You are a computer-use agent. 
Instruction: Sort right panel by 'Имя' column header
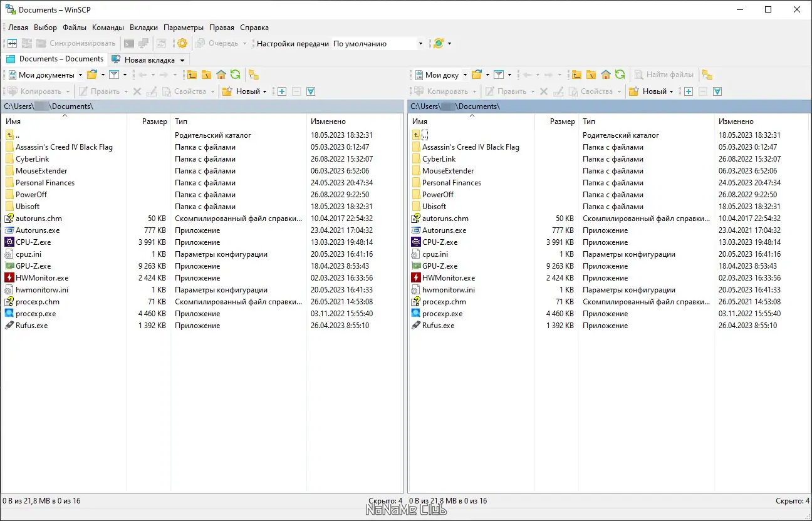click(471, 121)
